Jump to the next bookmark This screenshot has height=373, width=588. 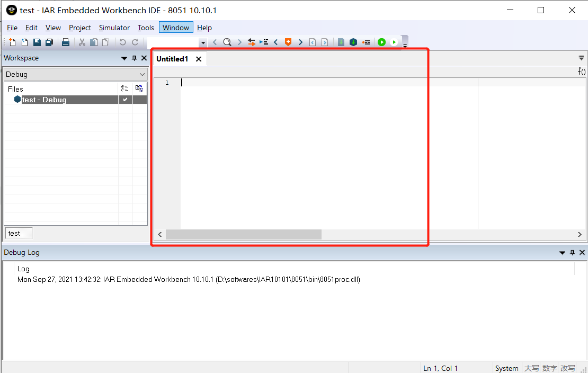(300, 42)
